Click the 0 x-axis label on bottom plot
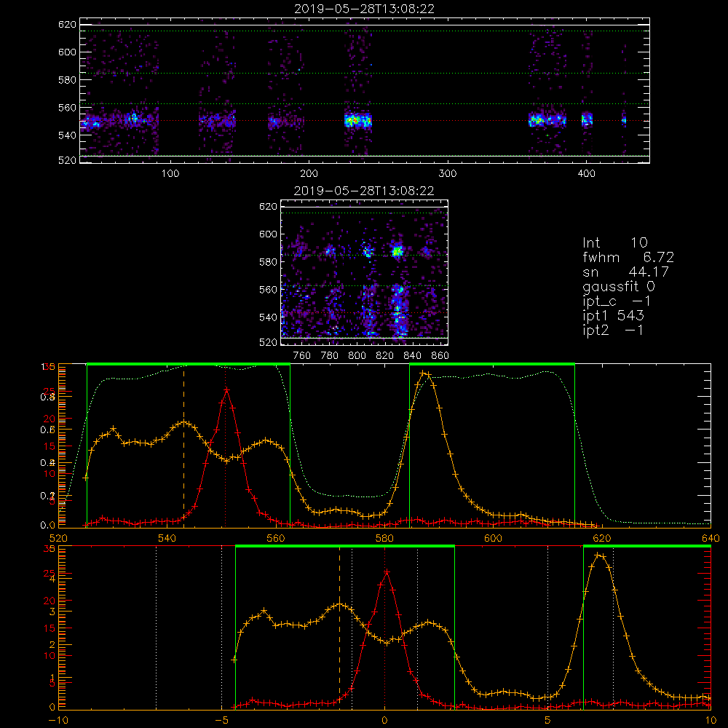This screenshot has width=728, height=728. tap(384, 721)
